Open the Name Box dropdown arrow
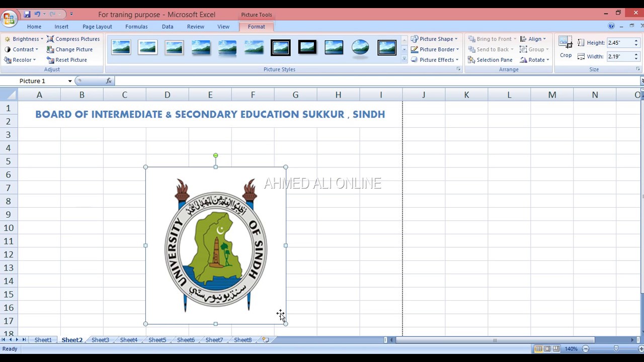The width and height of the screenshot is (644, 362). [x=70, y=81]
